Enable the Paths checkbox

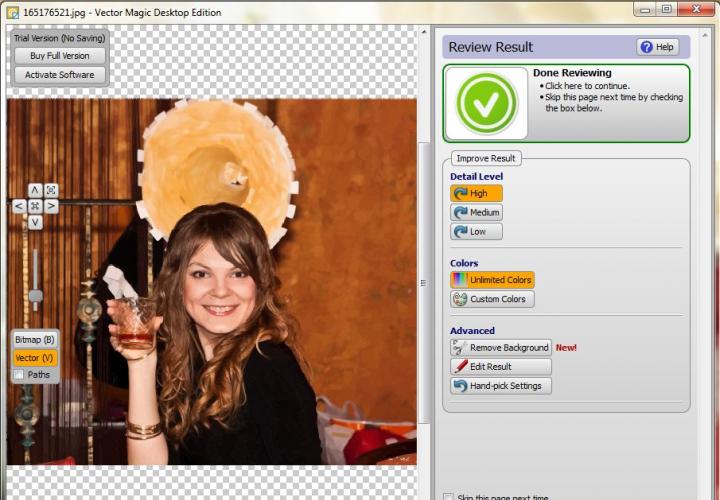click(x=19, y=375)
